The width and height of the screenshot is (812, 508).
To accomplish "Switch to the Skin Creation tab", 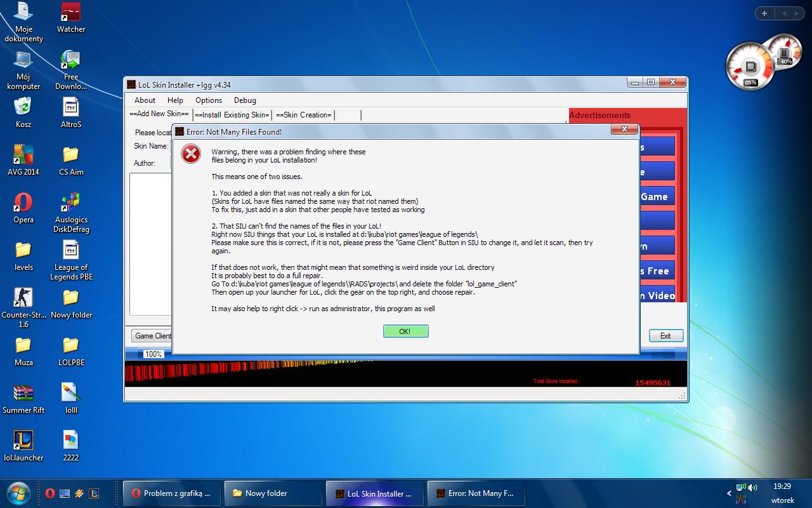I will (x=304, y=115).
